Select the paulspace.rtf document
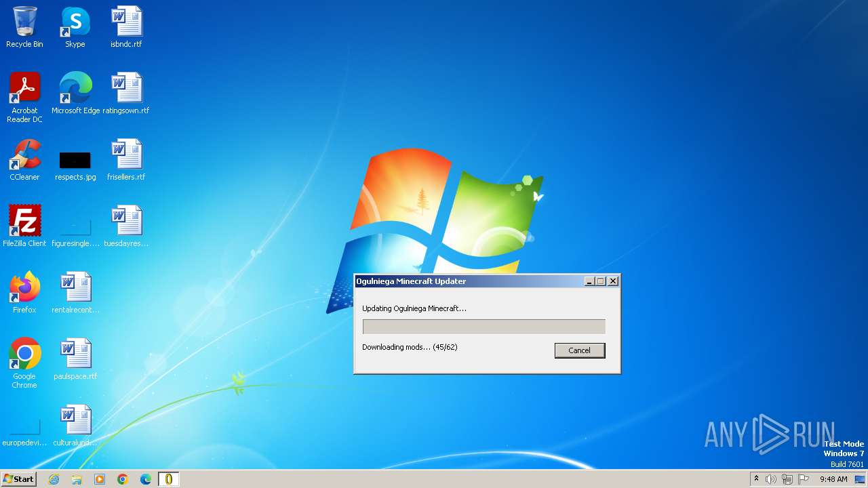Screen dimensions: 868x488 tap(75, 359)
